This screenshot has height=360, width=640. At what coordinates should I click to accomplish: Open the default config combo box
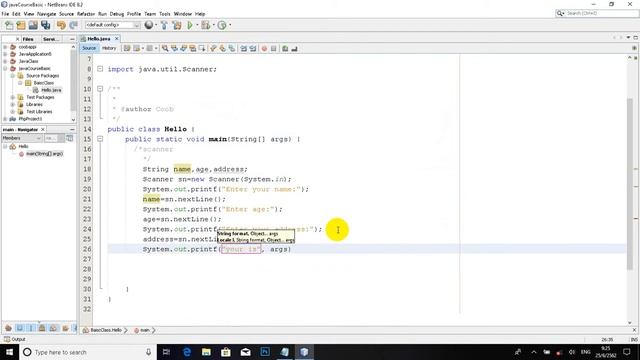coord(113,25)
